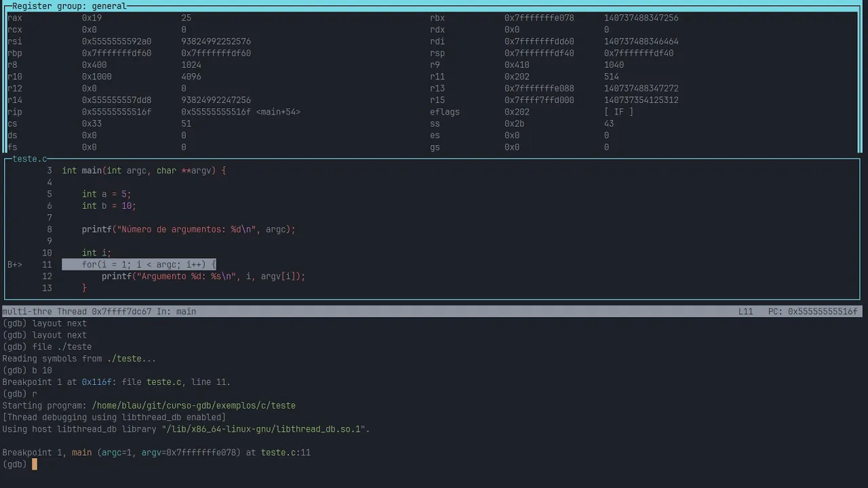Focus the (gdb) prompt input cursor
This screenshot has height=488, width=868.
click(35, 464)
